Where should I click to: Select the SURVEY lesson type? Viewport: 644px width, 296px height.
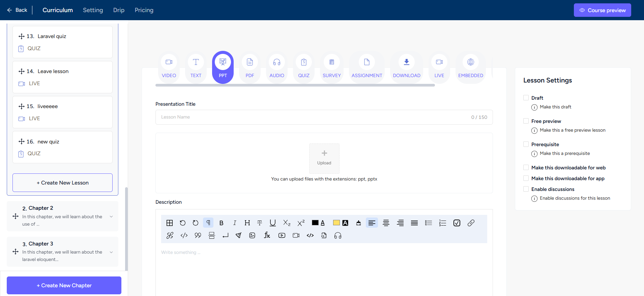pyautogui.click(x=332, y=67)
